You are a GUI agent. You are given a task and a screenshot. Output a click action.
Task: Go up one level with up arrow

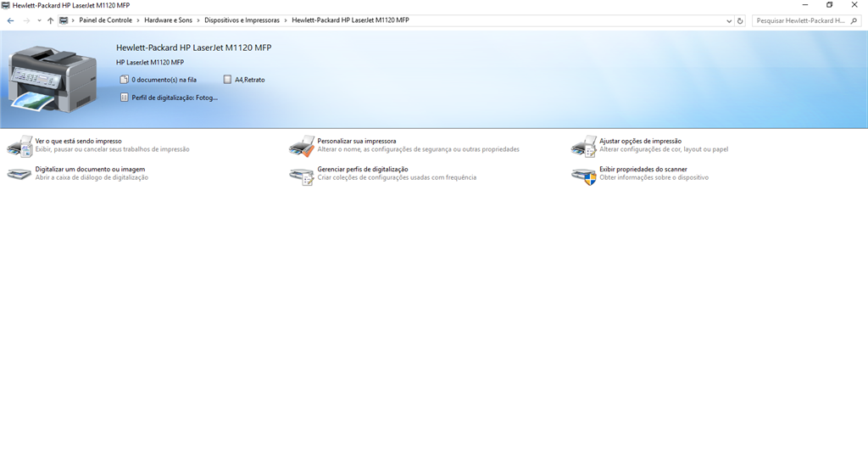50,20
